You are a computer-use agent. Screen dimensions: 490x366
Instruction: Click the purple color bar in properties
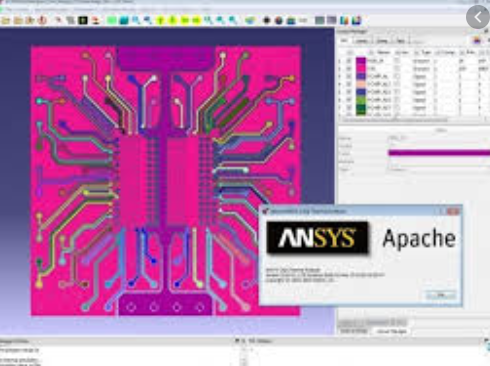coord(439,153)
